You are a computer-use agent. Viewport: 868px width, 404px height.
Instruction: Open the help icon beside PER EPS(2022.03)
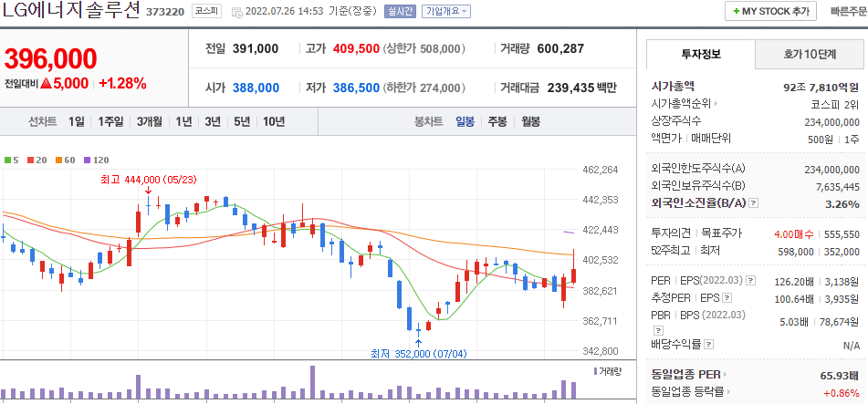coord(750,281)
